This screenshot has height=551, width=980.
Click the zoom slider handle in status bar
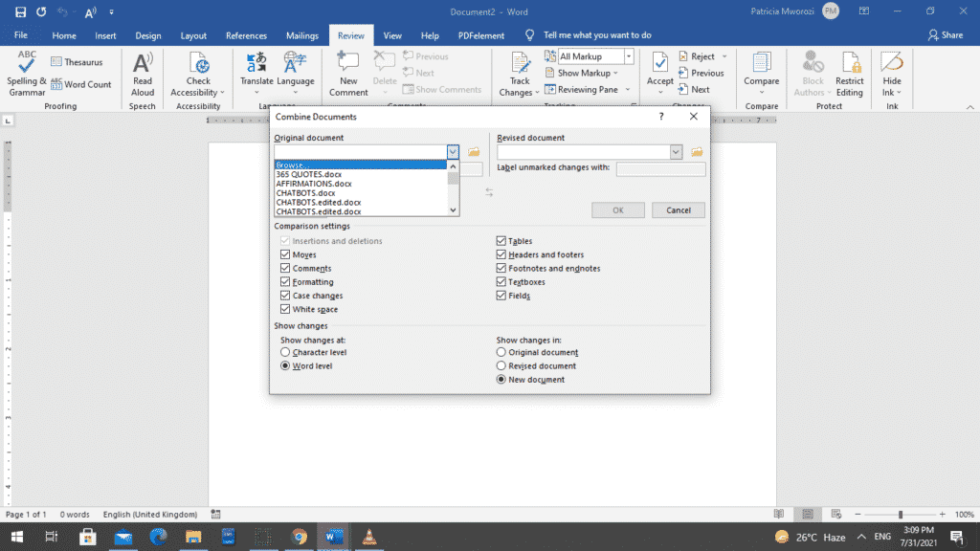click(x=901, y=515)
